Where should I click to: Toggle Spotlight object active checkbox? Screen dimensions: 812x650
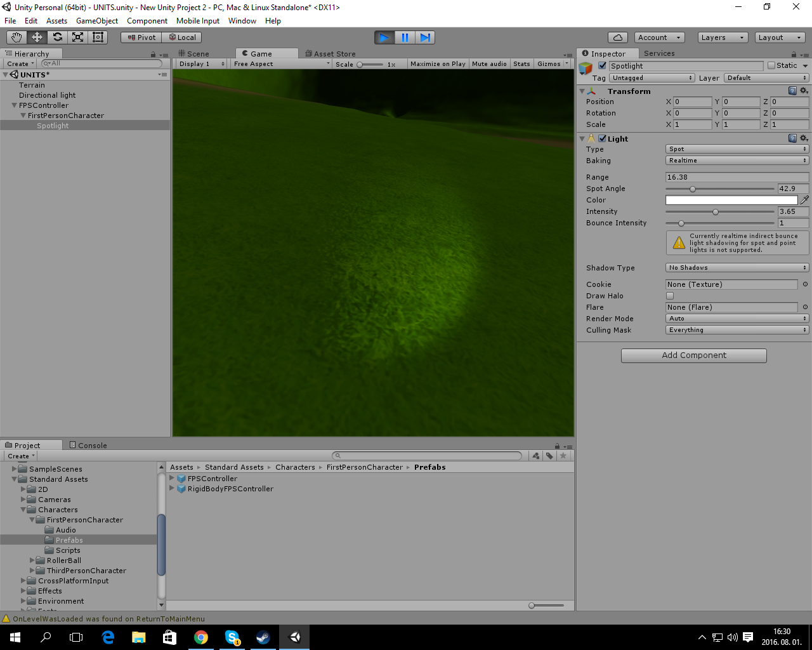pos(602,65)
